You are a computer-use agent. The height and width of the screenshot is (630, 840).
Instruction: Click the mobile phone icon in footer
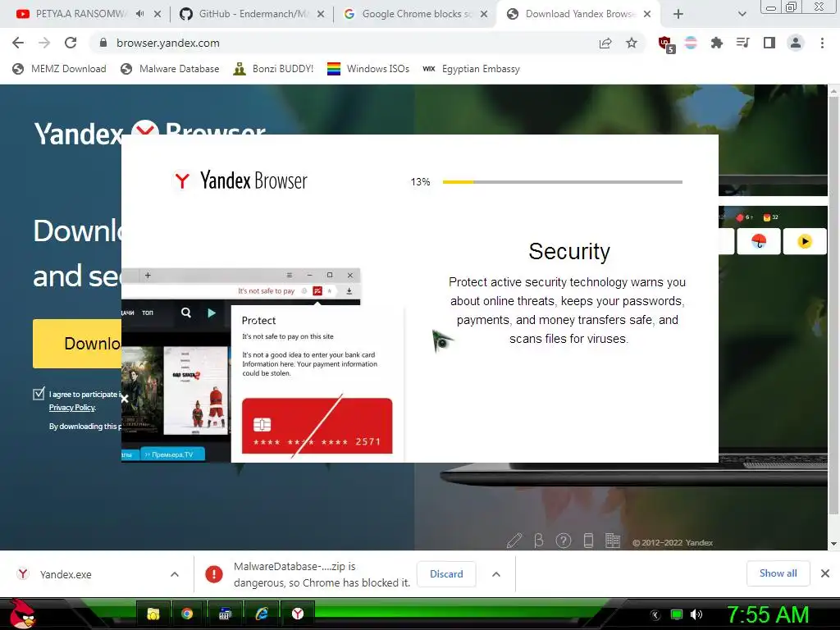[x=588, y=541]
